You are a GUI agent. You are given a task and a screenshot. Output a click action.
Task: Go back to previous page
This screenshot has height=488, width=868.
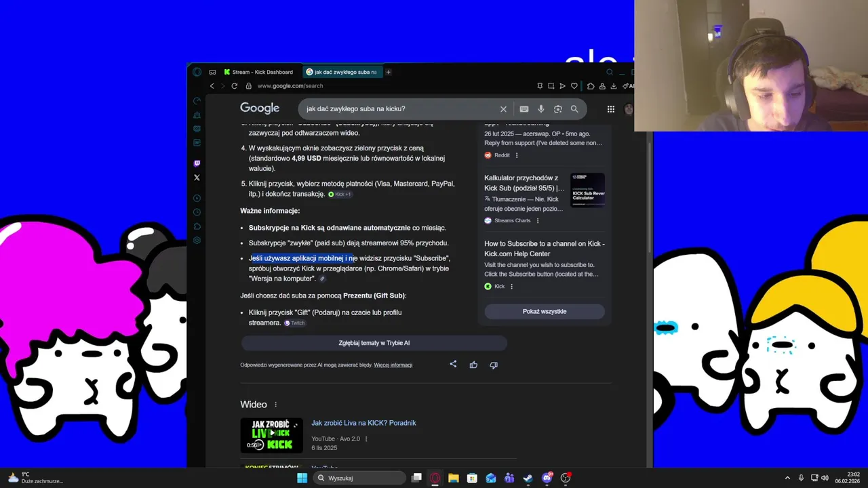[x=212, y=86]
